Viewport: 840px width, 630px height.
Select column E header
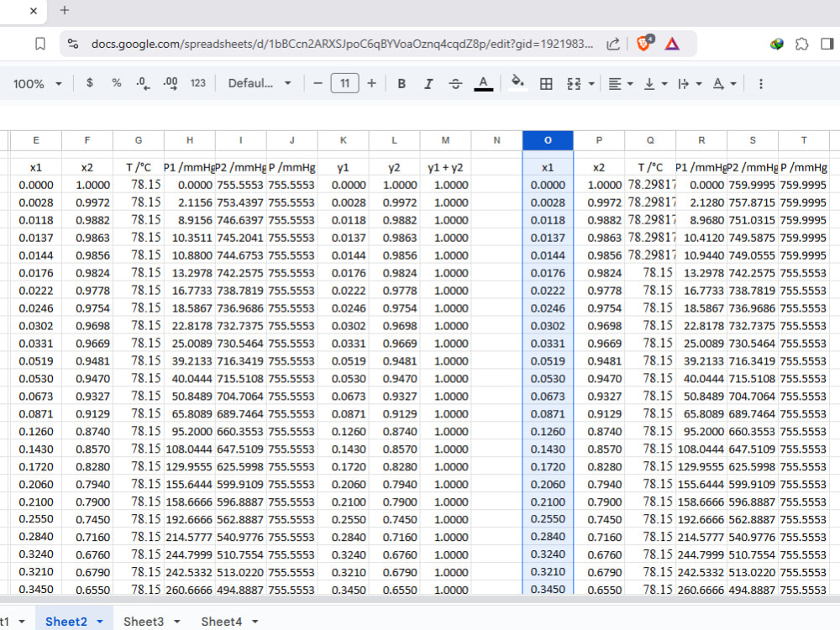point(36,140)
